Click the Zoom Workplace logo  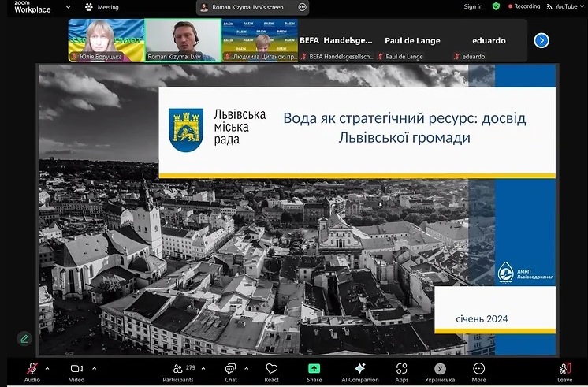click(32, 7)
